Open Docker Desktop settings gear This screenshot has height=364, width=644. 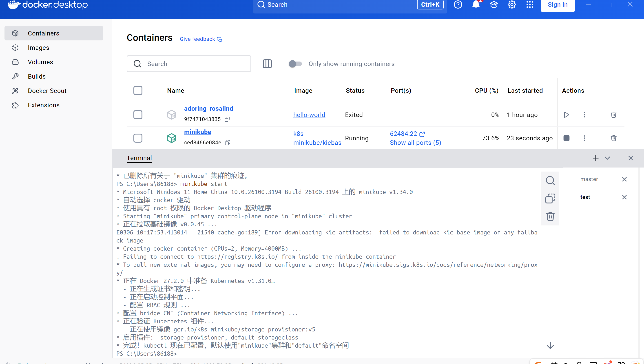[512, 5]
